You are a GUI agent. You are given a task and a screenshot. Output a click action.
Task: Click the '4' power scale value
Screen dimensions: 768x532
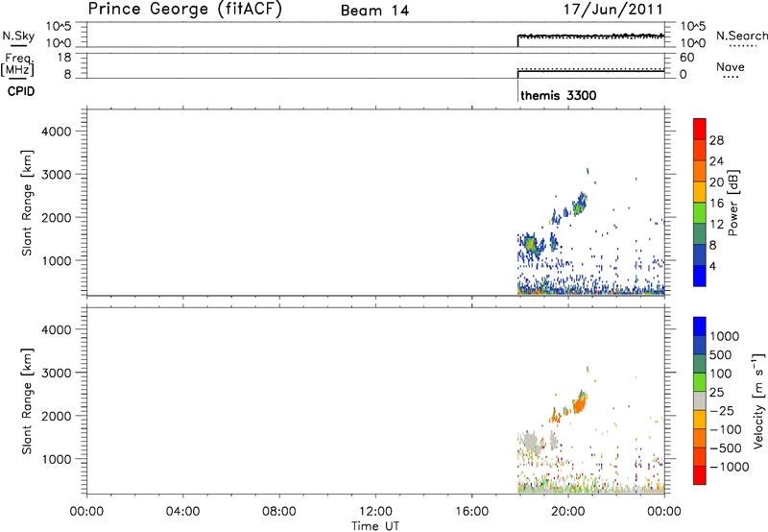pyautogui.click(x=712, y=266)
